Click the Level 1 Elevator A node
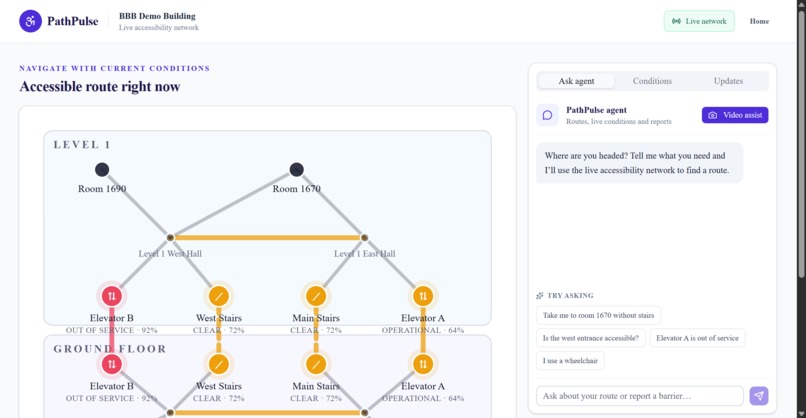The image size is (806, 418). point(423,296)
